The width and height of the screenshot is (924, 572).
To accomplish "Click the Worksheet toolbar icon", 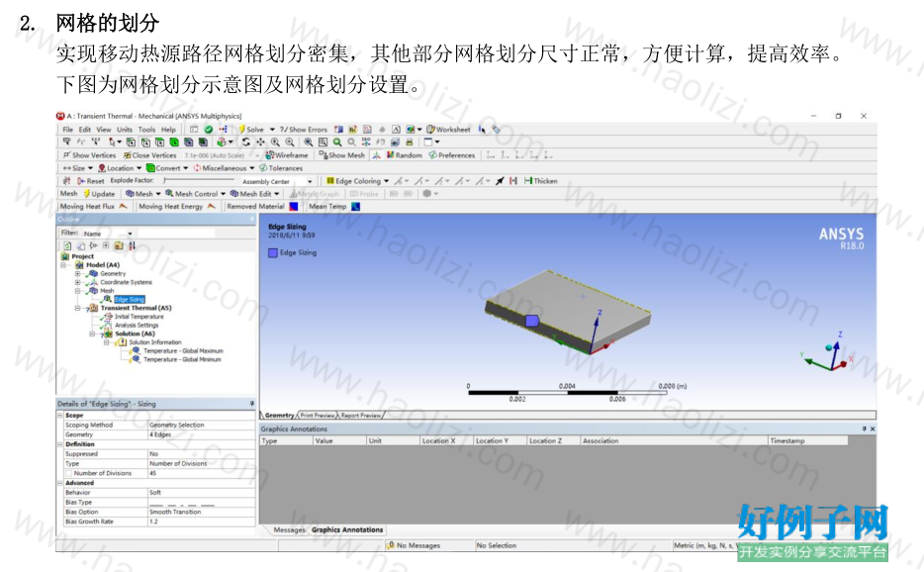I will pyautogui.click(x=430, y=129).
